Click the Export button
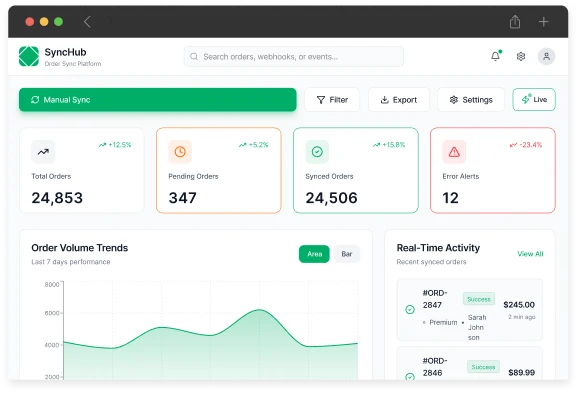Image resolution: width=579 pixels, height=393 pixels. tap(398, 100)
